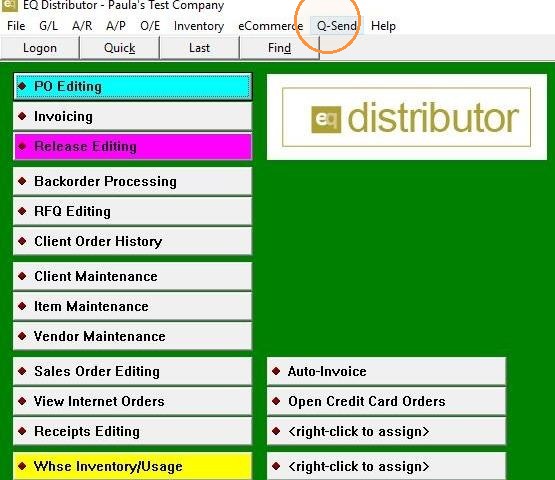555x480 pixels.
Task: Open the eCommerce menu
Action: [x=271, y=26]
